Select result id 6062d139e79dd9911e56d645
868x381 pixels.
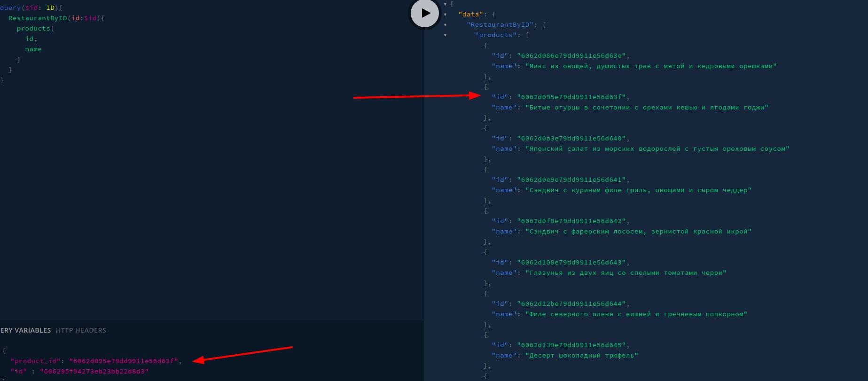click(x=571, y=345)
